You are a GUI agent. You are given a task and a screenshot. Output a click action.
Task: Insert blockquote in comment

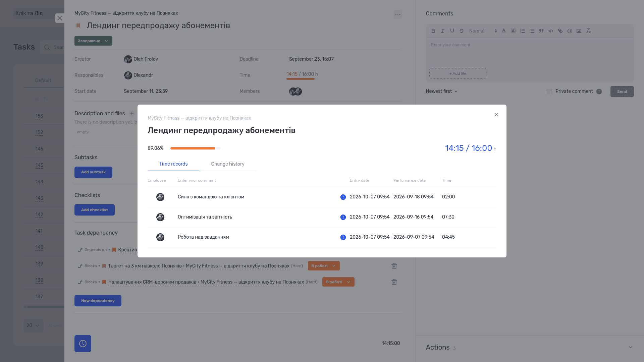pyautogui.click(x=541, y=31)
